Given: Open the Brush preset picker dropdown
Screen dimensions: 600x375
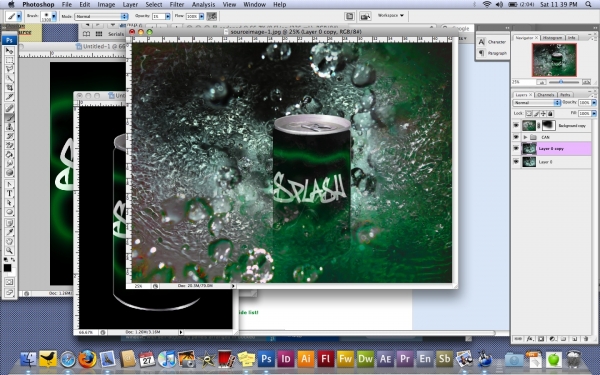Looking at the screenshot, I should point(54,16).
